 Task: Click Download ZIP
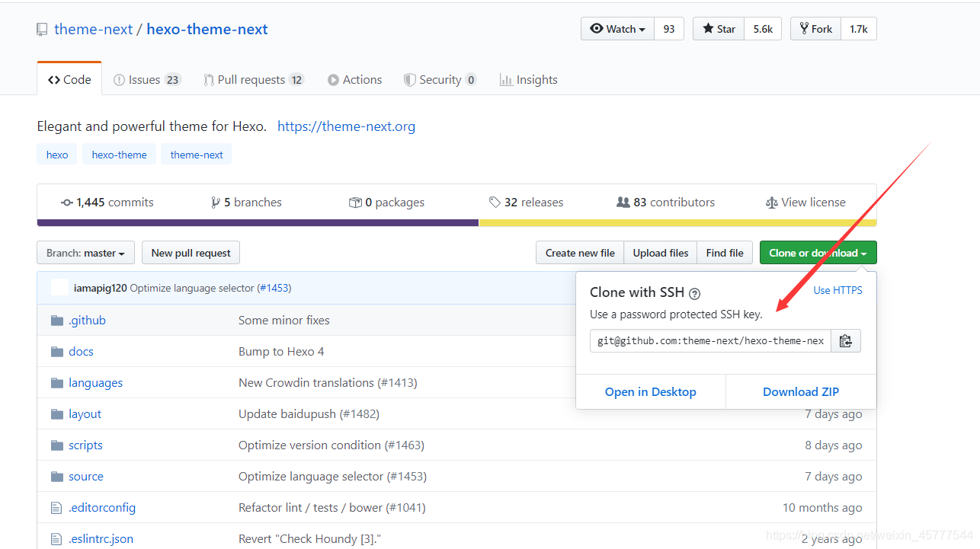coord(801,391)
